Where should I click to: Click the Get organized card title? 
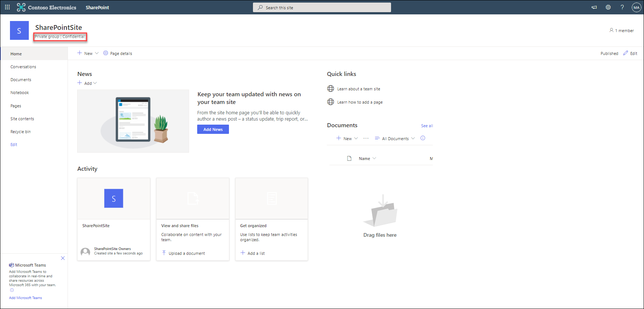(253, 226)
